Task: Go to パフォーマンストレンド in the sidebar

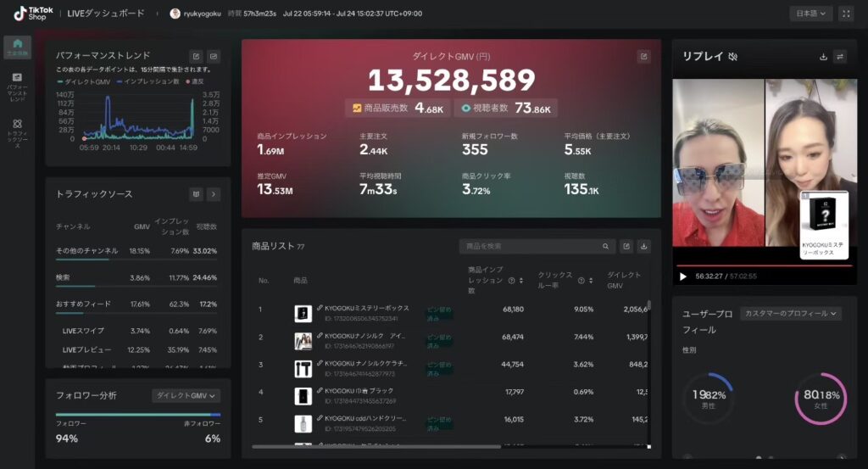Action: tap(17, 87)
